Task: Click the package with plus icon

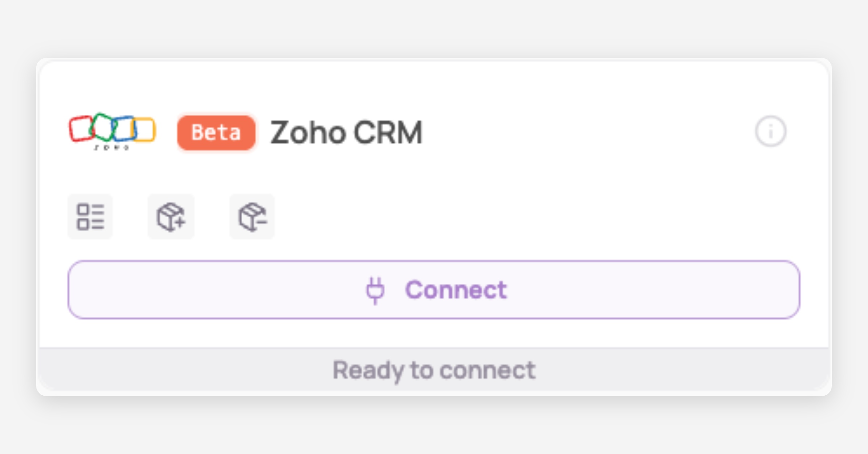Action: (171, 217)
